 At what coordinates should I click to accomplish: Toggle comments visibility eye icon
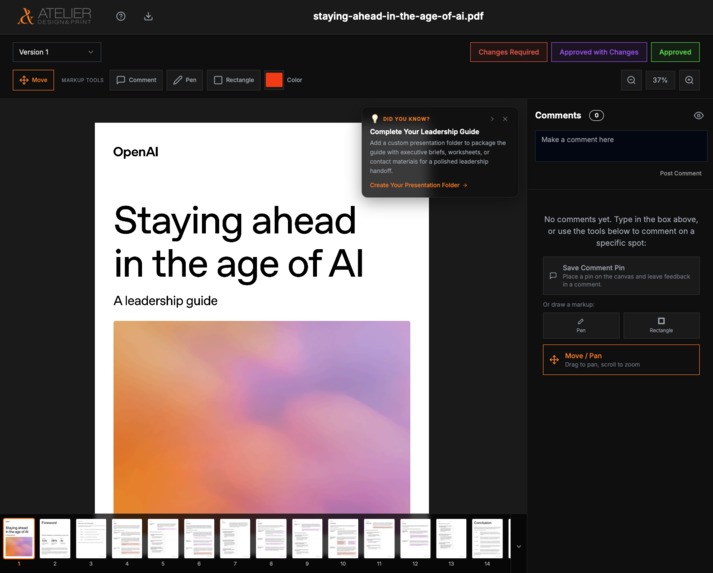(698, 116)
